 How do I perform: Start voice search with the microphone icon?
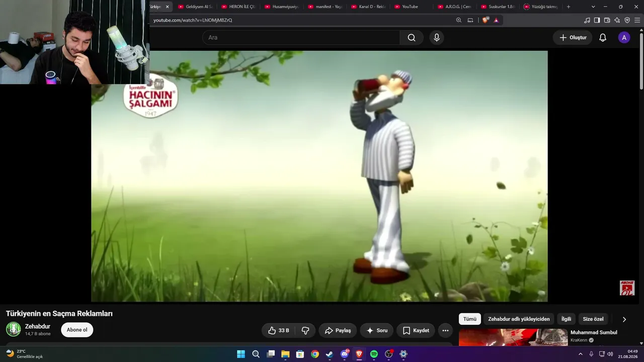[x=437, y=38]
